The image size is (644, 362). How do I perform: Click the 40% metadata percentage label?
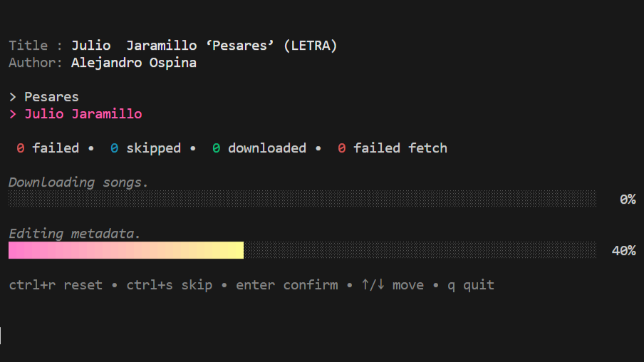click(x=623, y=251)
